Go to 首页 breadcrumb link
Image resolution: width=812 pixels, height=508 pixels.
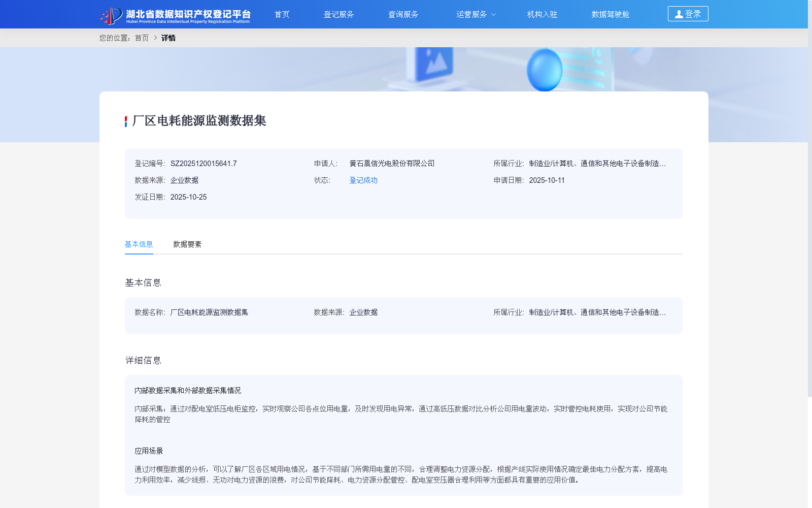pyautogui.click(x=142, y=38)
